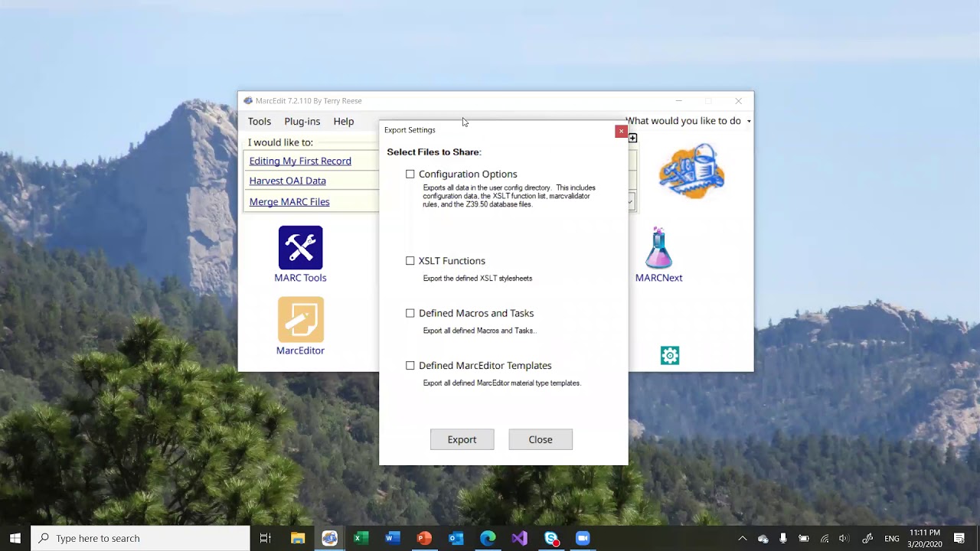Check XSLT Functions option
Viewport: 980px width, 551px height.
pyautogui.click(x=410, y=261)
